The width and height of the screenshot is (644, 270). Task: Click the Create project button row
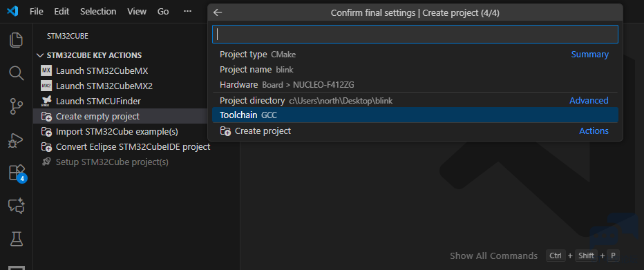415,131
